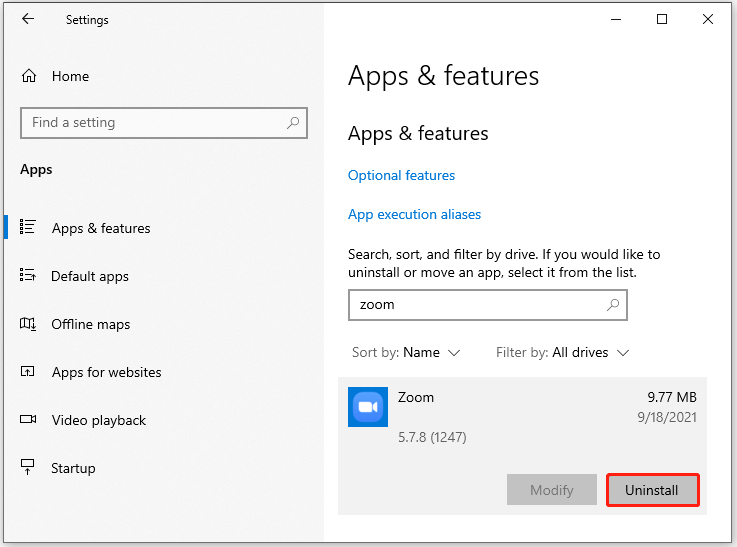
Task: Click the Zoom app icon
Action: 368,407
